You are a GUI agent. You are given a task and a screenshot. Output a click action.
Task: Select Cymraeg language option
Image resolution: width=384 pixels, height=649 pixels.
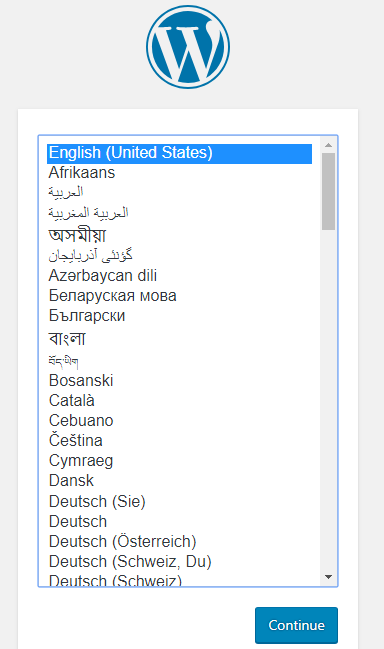click(x=180, y=461)
